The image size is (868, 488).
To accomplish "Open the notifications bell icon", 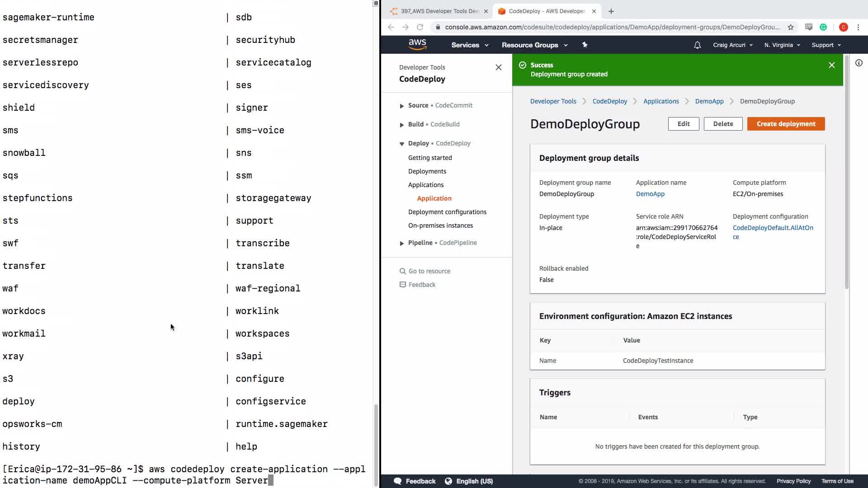I will [x=697, y=45].
